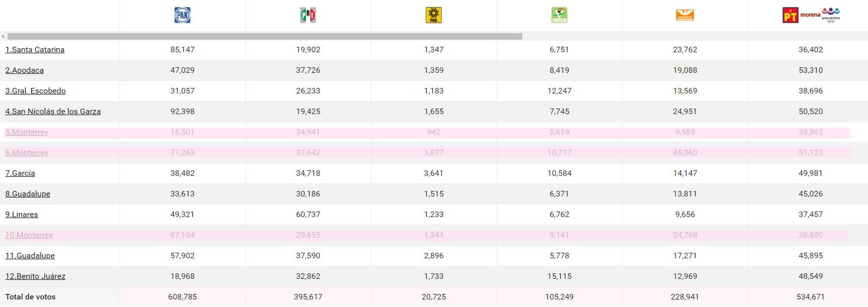Open the 7.García district link
This screenshot has height=307, width=868.
tap(20, 173)
